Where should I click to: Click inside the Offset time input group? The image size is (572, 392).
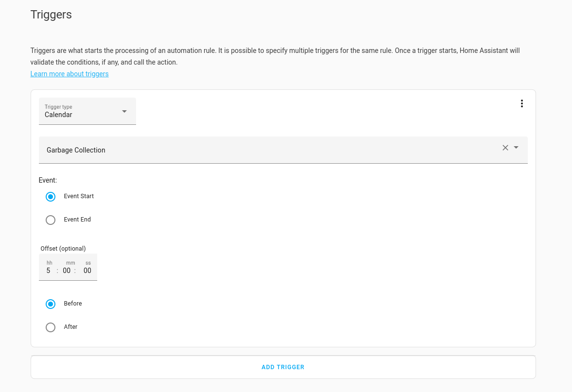pos(68,267)
